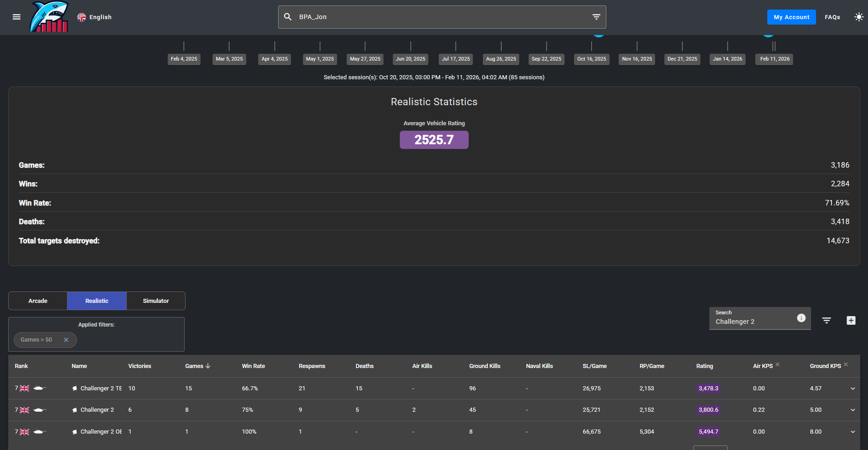Open the FAQs link
This screenshot has height=450, width=868.
point(832,17)
